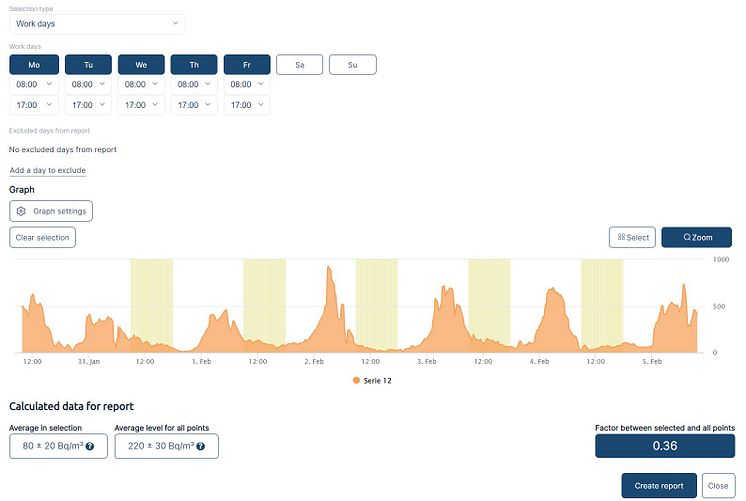This screenshot has height=501, width=746.
Task: Toggle Monday work day off
Action: pos(33,65)
